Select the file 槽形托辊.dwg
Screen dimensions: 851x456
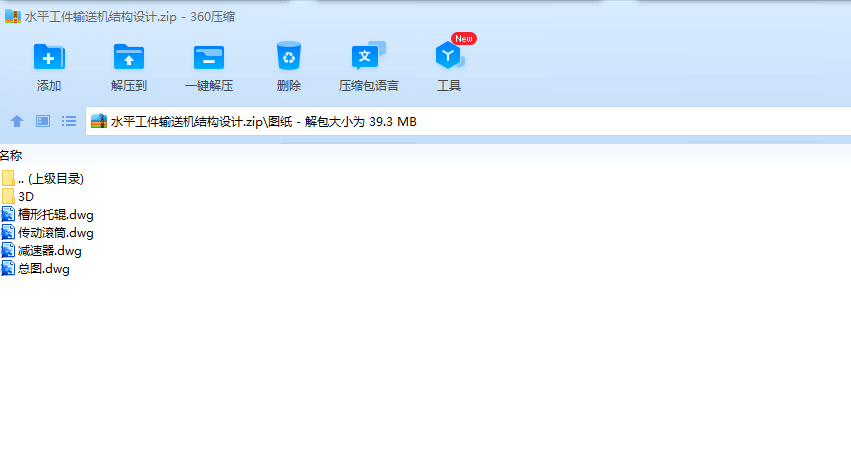[47, 214]
